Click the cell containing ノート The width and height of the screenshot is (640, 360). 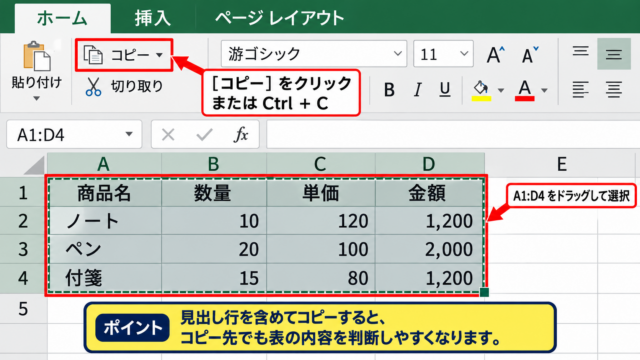(104, 221)
